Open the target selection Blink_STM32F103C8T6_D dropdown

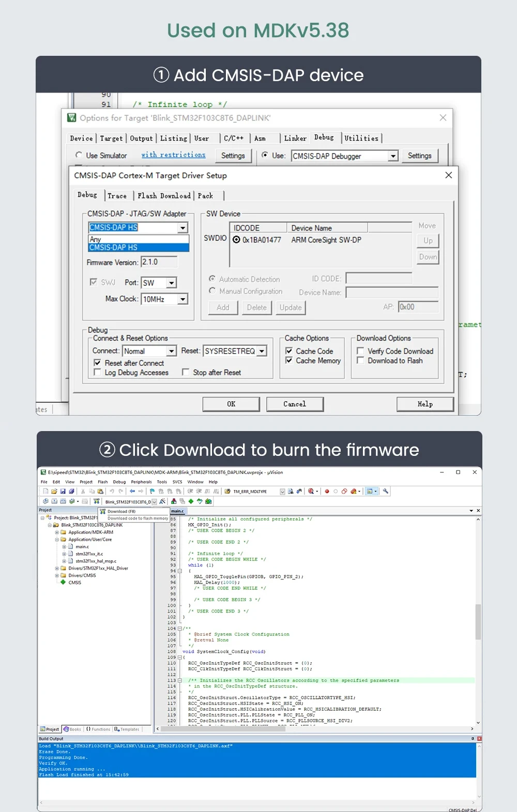coord(154,501)
